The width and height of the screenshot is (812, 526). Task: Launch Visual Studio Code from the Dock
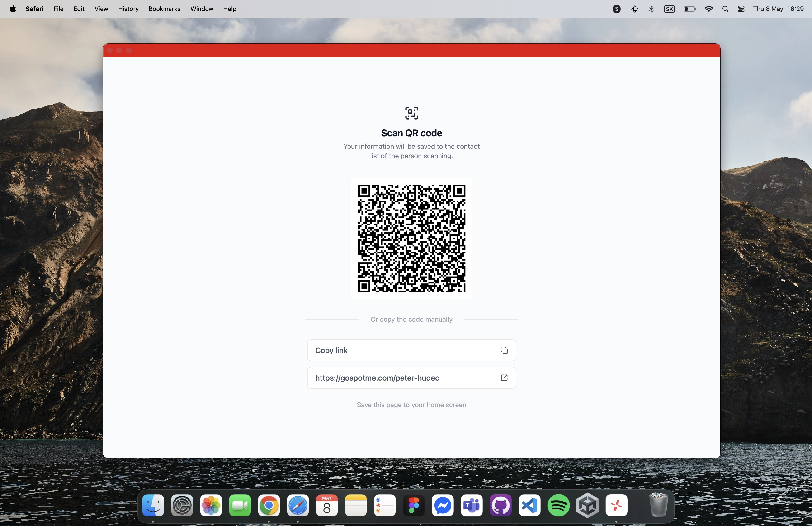point(530,505)
